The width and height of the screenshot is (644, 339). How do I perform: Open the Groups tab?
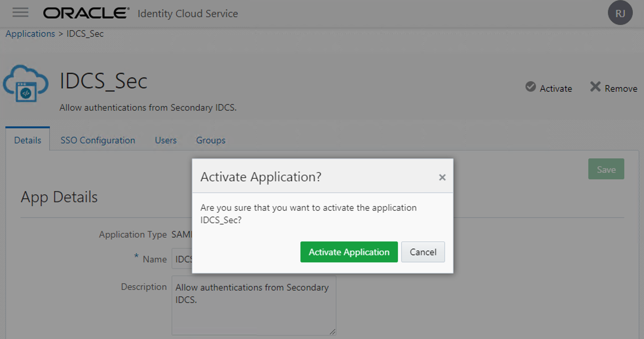pos(211,140)
